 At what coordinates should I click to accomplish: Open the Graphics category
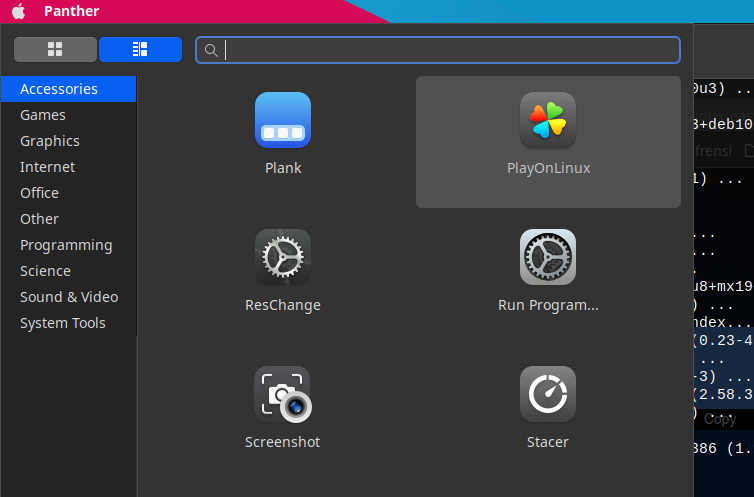pos(68,141)
